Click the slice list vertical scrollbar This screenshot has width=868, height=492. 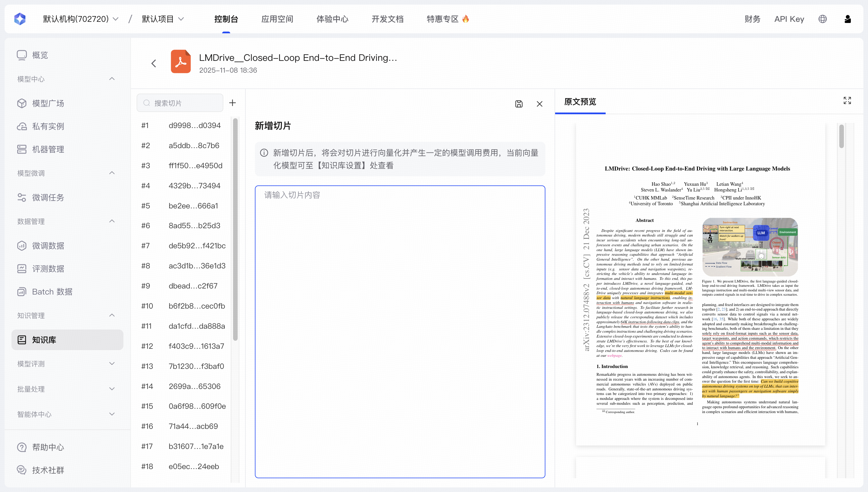[x=235, y=230]
